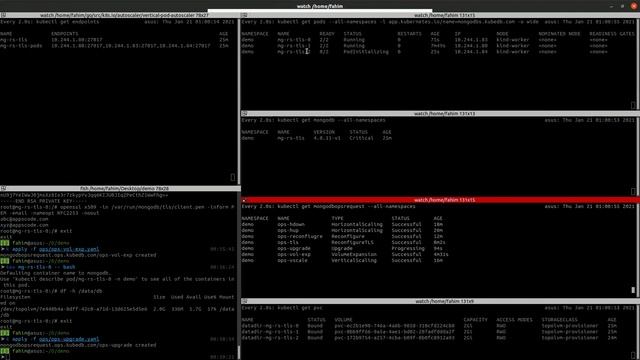Click the window title 'watch /home/fahim'

[320, 6]
